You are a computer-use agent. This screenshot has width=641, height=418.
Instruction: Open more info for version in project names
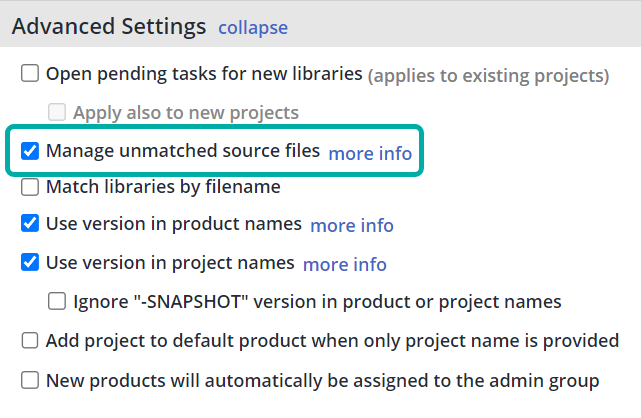pos(344,264)
